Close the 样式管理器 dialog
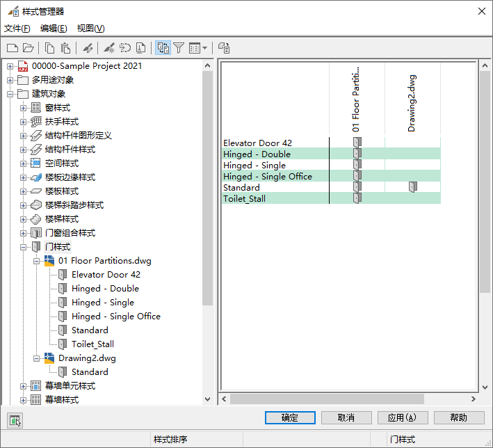Viewport: 493px width, 448px height. [x=481, y=11]
